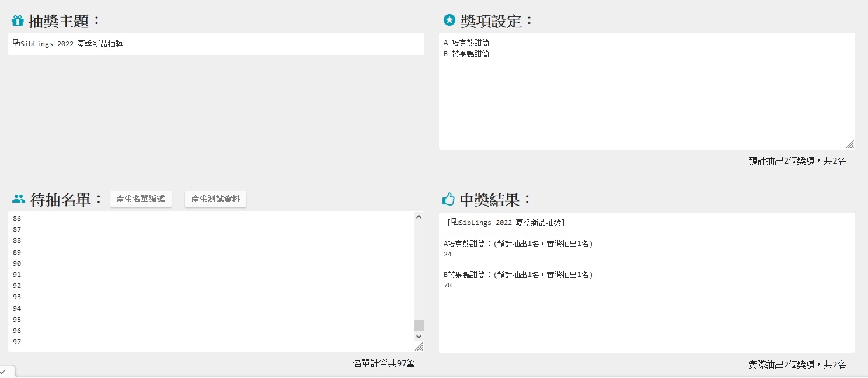Click entry 96 in the name list
This screenshot has width=868, height=378.
click(16, 331)
